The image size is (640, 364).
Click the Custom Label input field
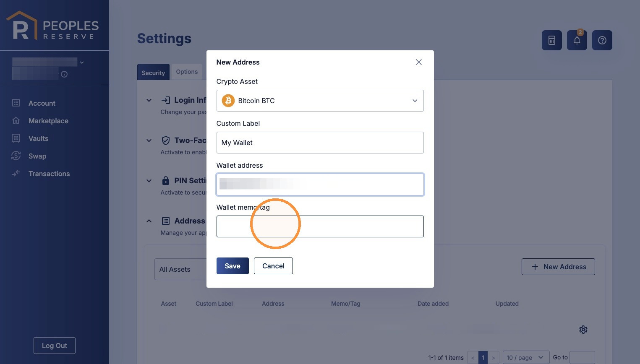click(x=320, y=143)
